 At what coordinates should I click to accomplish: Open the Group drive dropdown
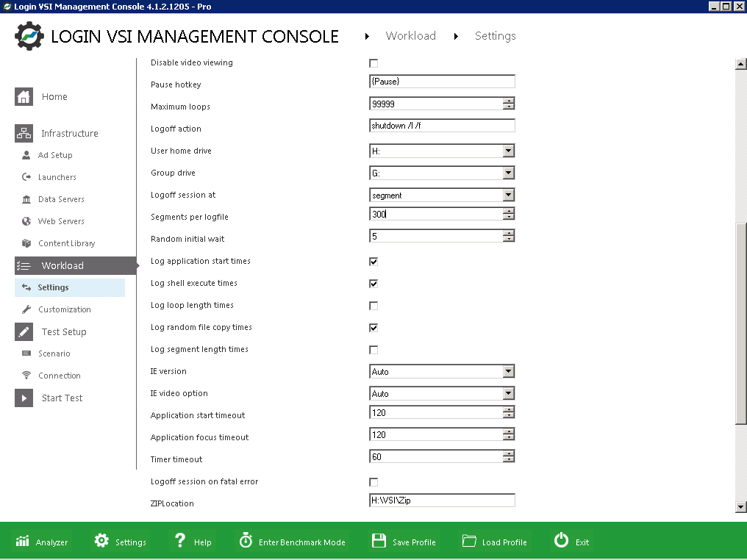point(508,173)
